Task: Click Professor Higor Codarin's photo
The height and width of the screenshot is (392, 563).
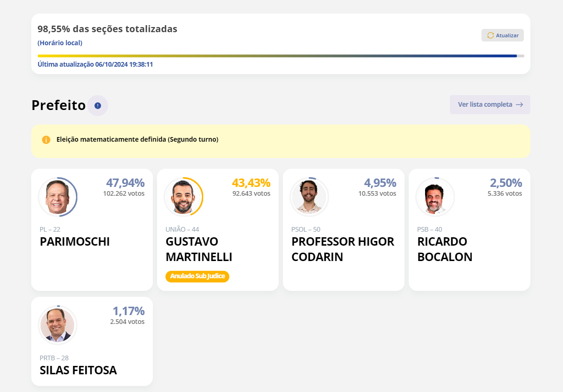Action: tap(309, 197)
